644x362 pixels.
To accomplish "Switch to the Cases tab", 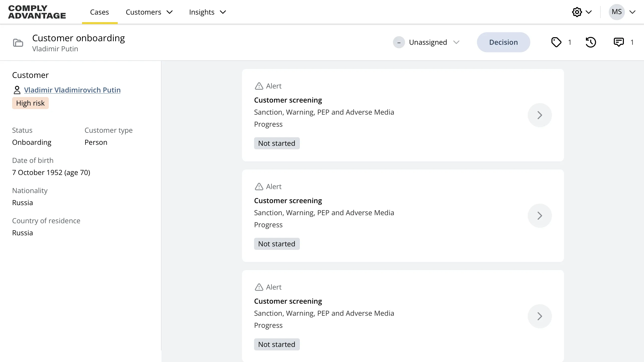I will pyautogui.click(x=99, y=12).
